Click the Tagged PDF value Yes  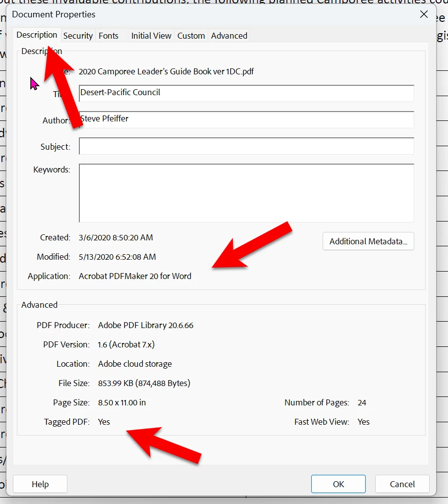104,422
